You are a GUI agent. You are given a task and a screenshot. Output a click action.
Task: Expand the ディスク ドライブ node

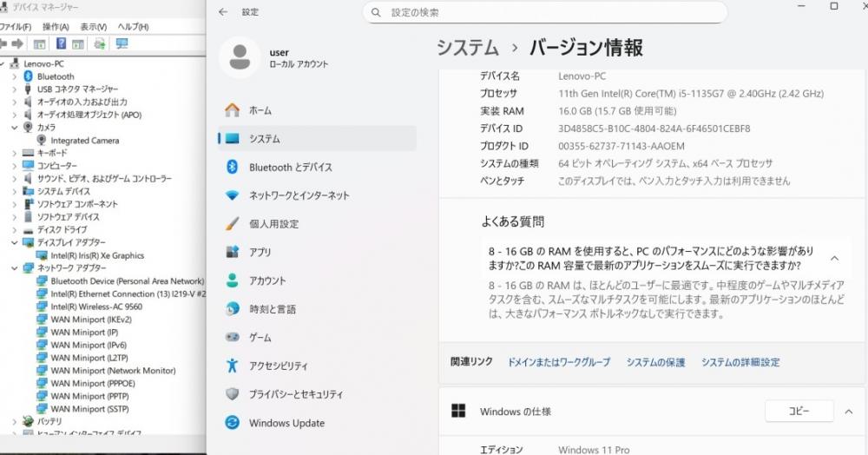(15, 230)
